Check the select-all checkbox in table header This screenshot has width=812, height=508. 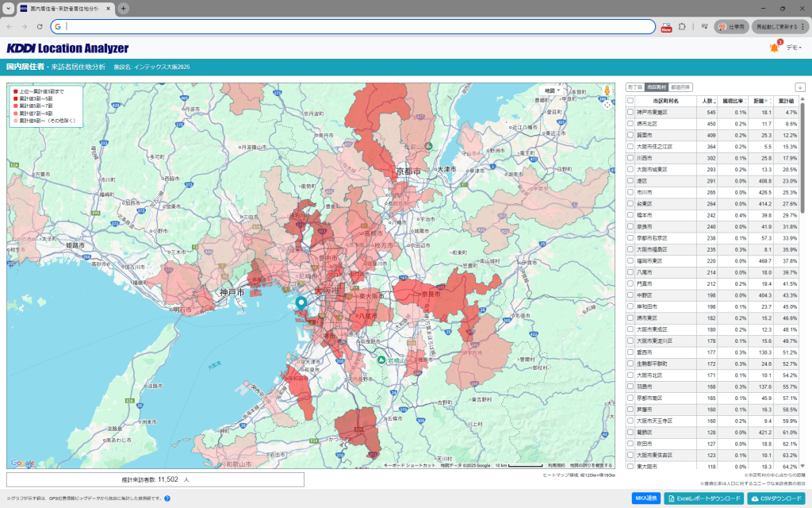pyautogui.click(x=630, y=101)
